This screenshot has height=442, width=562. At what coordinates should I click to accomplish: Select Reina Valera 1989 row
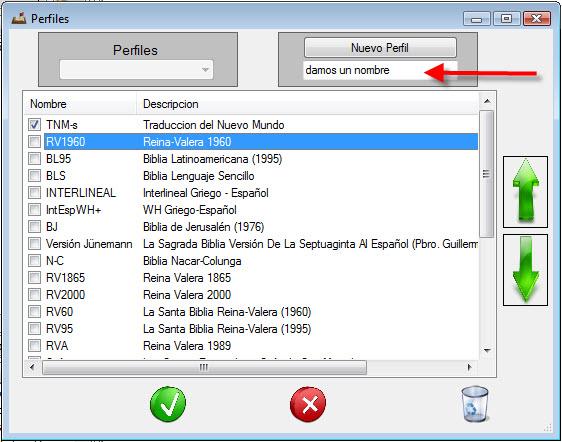coord(251,346)
